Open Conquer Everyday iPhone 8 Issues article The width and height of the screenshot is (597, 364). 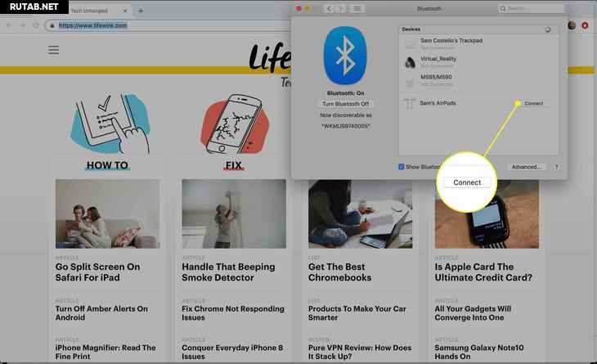point(232,352)
